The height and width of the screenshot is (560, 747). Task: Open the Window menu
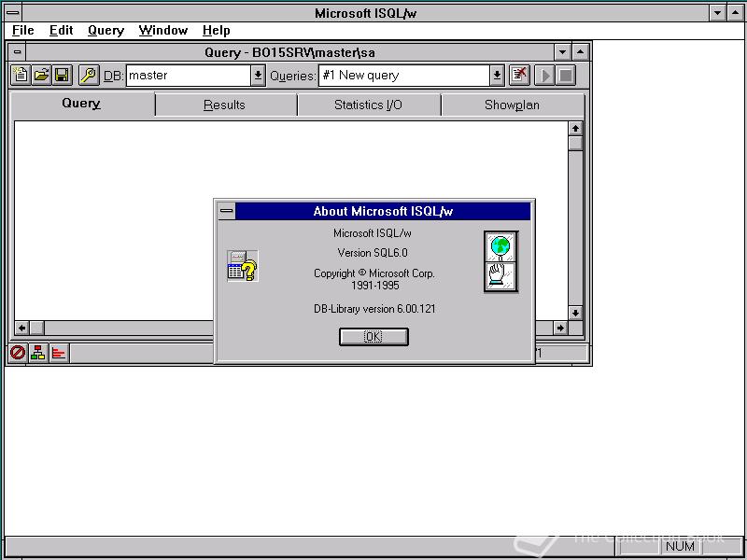click(x=162, y=31)
